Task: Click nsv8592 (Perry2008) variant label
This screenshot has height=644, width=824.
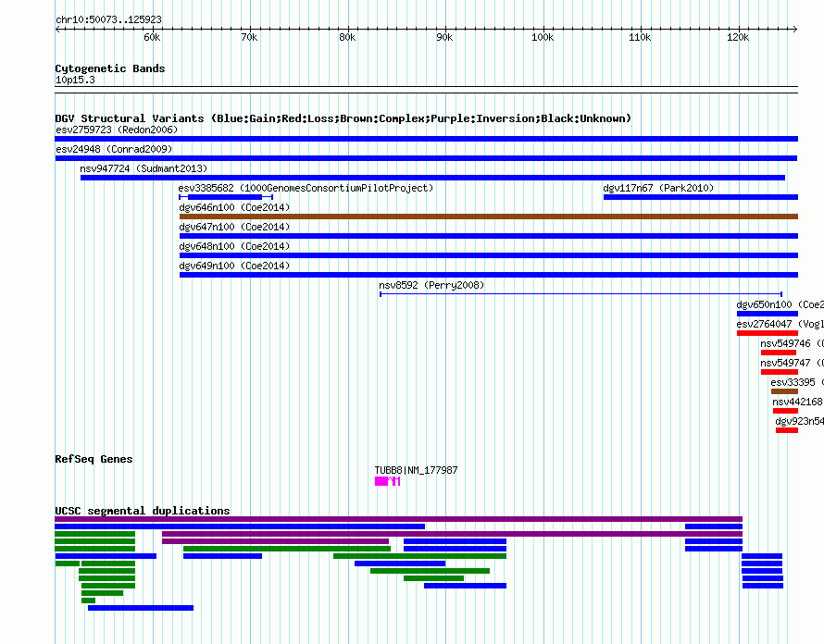Action: (x=431, y=285)
